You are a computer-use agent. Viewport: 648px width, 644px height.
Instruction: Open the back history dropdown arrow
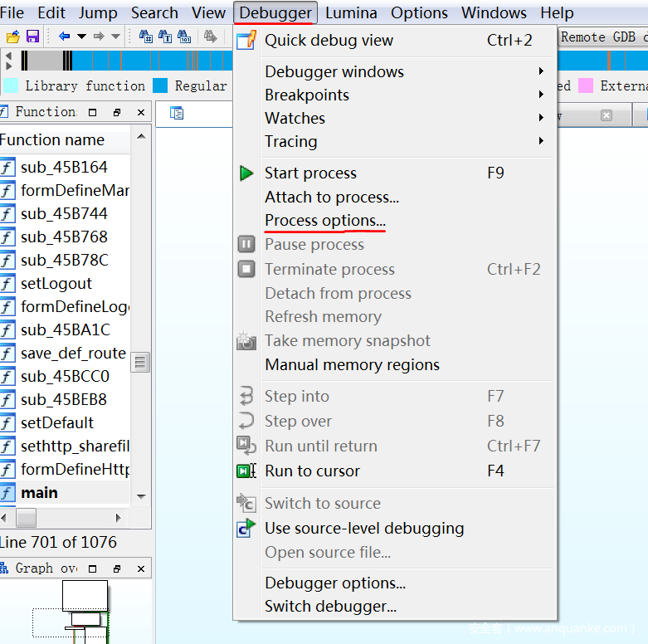(82, 37)
